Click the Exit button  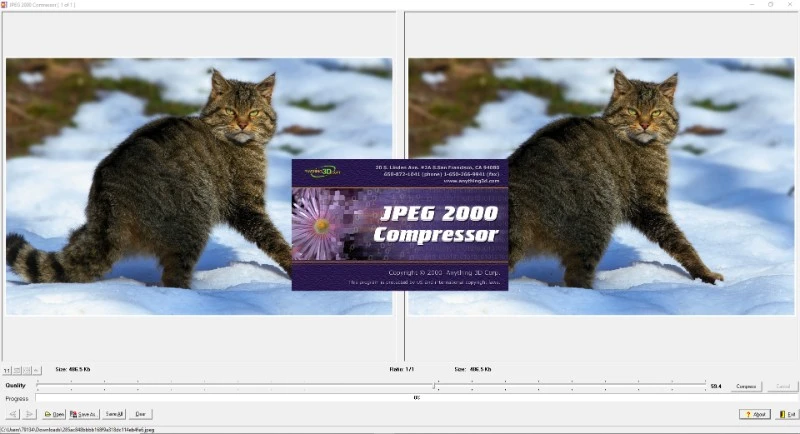787,414
